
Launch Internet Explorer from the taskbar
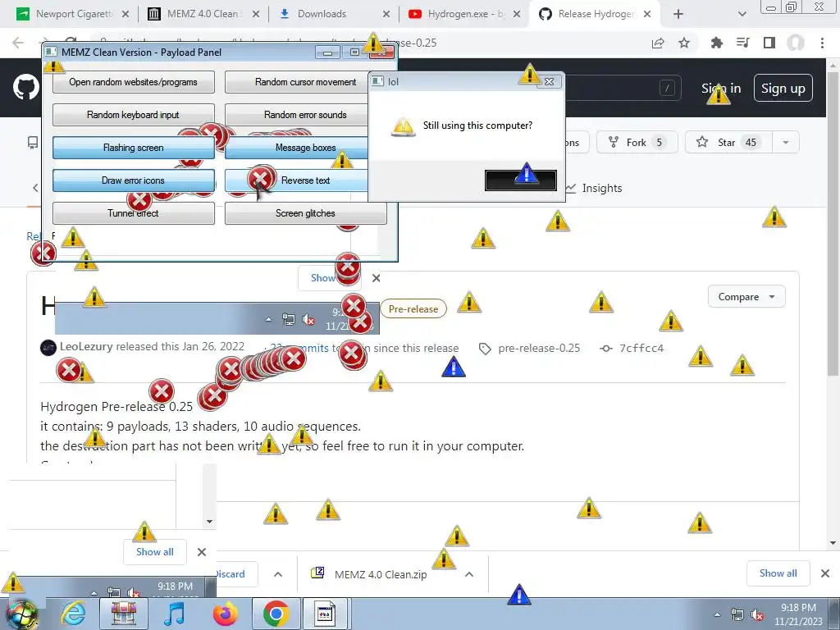[x=73, y=614]
